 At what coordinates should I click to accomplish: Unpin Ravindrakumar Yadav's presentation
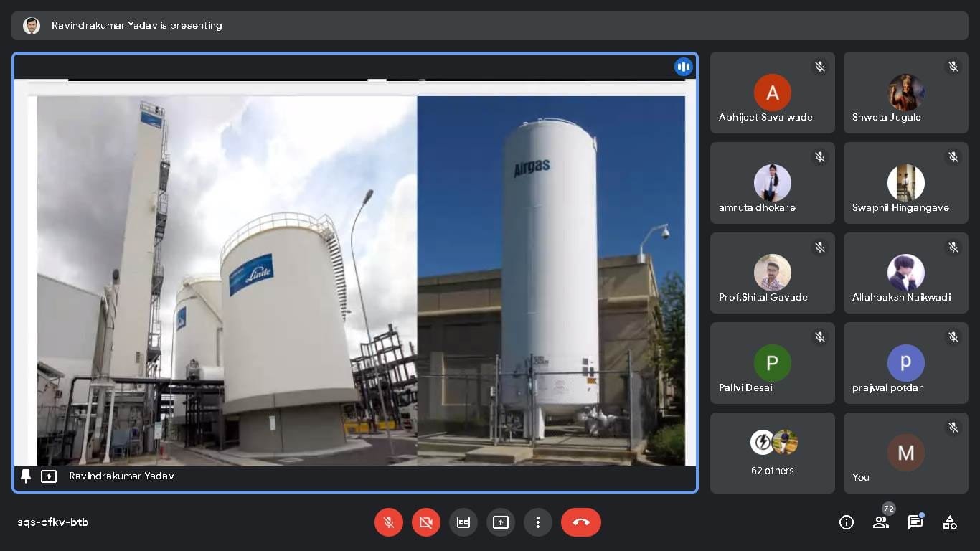pyautogui.click(x=26, y=476)
